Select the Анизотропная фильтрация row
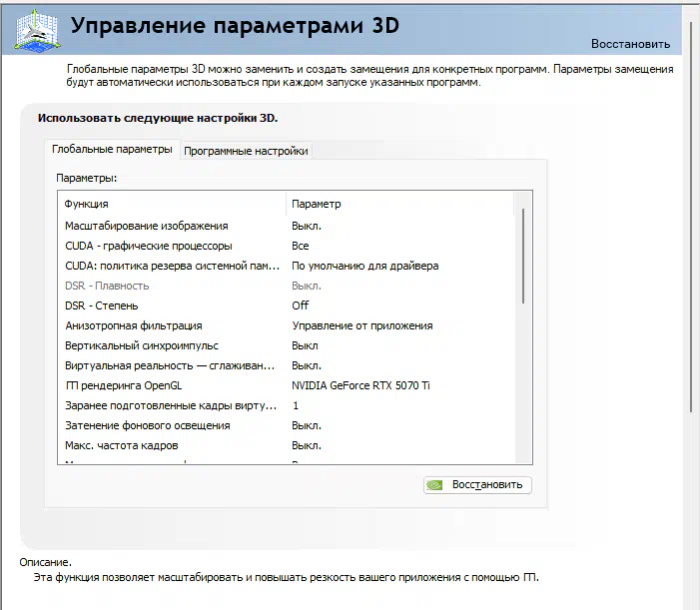 coord(286,325)
